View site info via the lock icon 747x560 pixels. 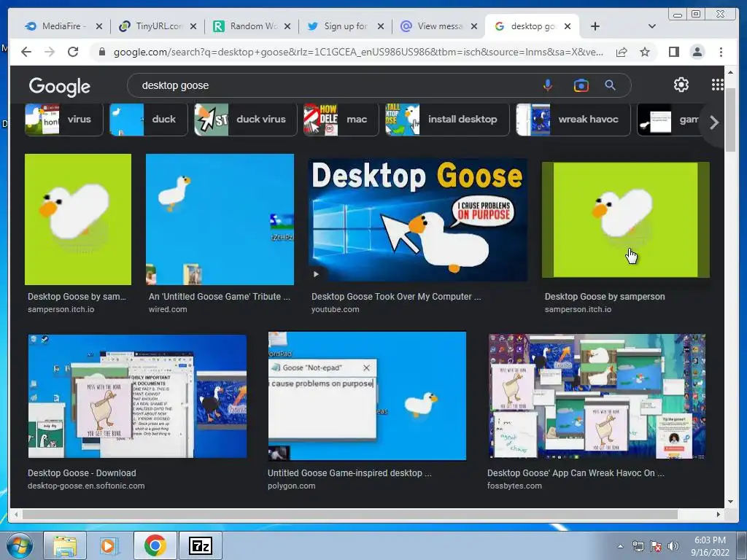pyautogui.click(x=101, y=52)
